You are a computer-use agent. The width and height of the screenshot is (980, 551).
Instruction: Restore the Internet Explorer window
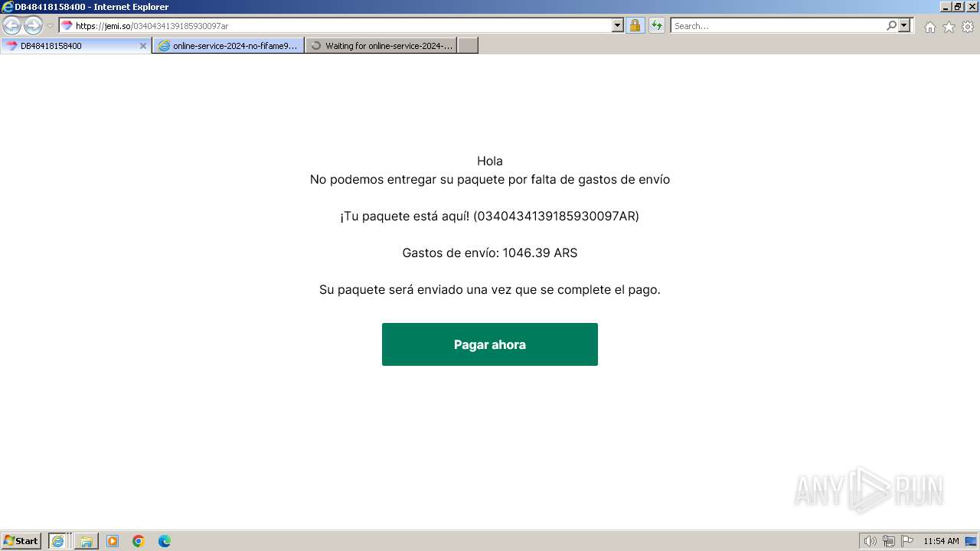(x=957, y=7)
